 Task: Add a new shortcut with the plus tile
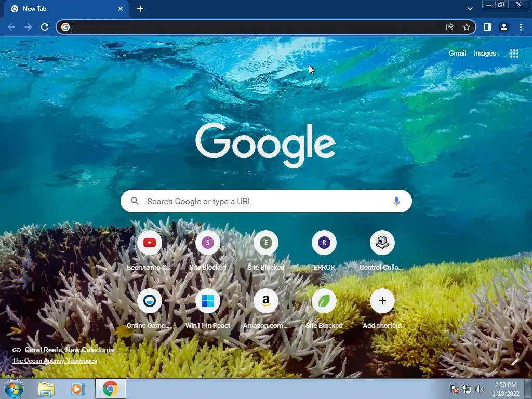382,301
